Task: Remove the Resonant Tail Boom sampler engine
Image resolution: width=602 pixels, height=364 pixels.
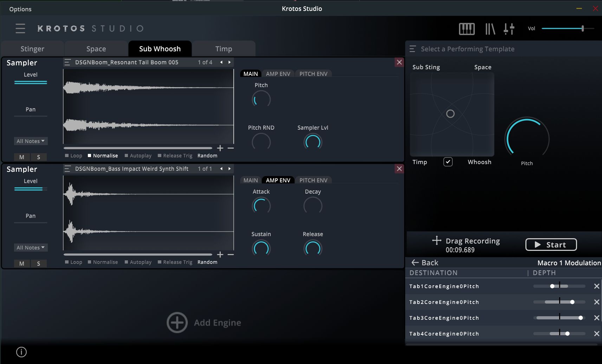Action: tap(399, 62)
